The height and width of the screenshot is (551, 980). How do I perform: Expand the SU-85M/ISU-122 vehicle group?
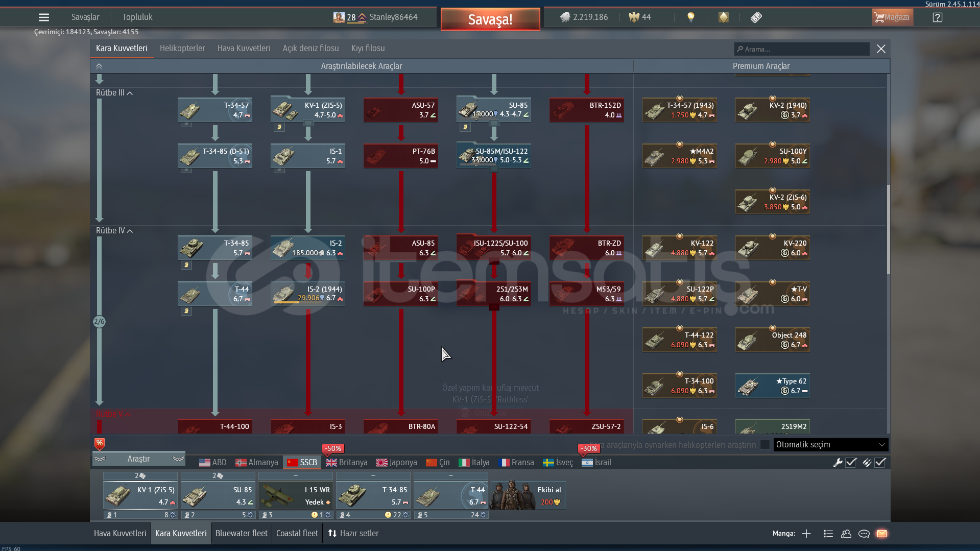point(494,169)
